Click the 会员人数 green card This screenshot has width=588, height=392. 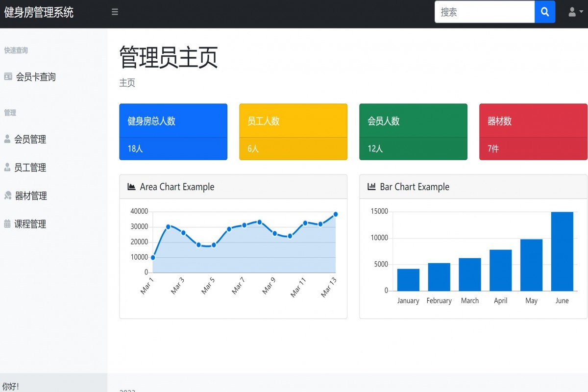click(413, 131)
